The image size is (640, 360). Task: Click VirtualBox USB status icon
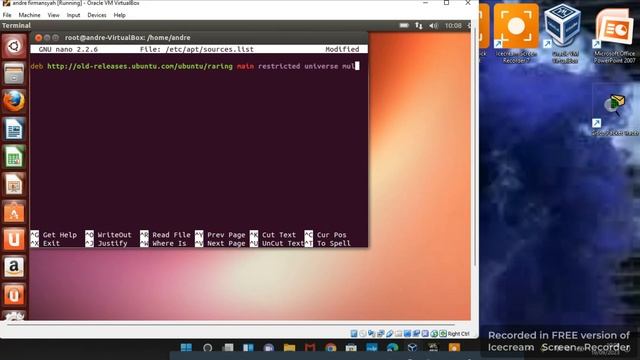pyautogui.click(x=389, y=333)
